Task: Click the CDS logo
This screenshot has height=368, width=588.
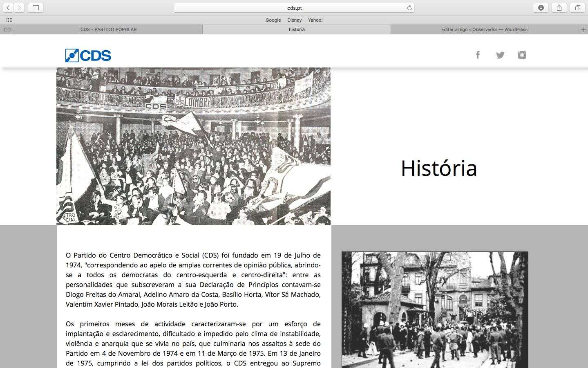Action: pyautogui.click(x=88, y=55)
